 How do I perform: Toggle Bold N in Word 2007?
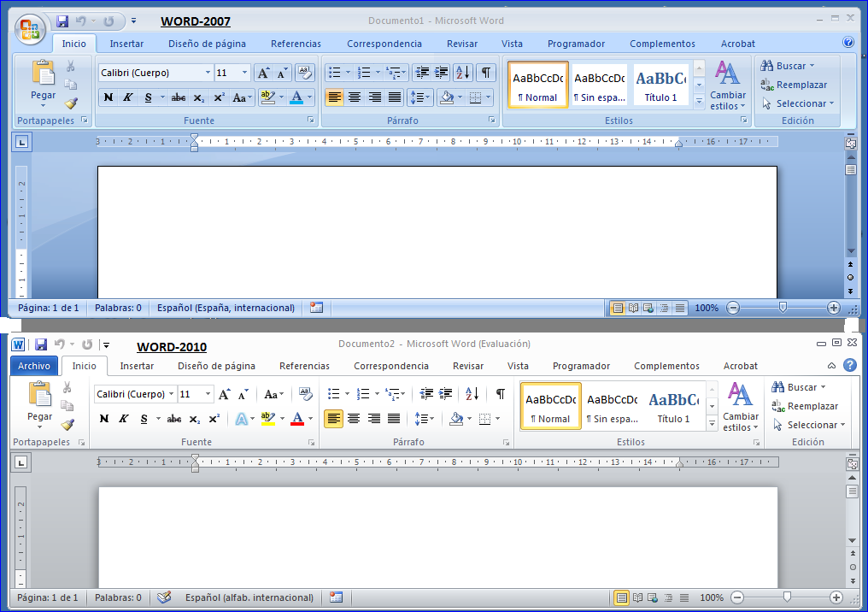pos(108,98)
